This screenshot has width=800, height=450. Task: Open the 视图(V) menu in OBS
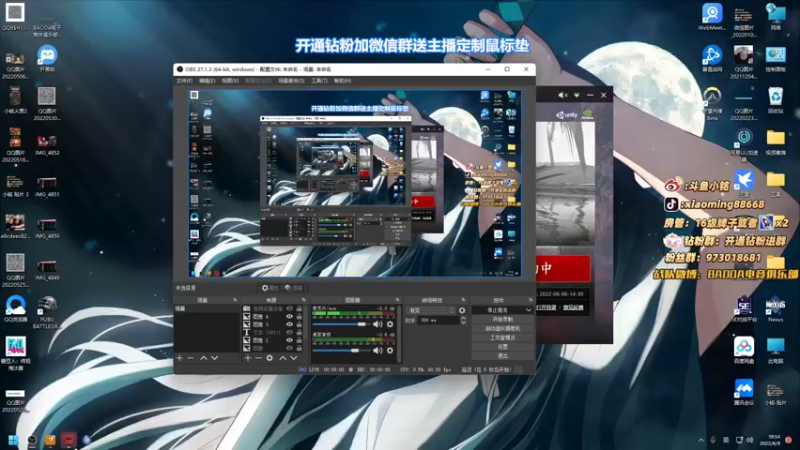230,81
